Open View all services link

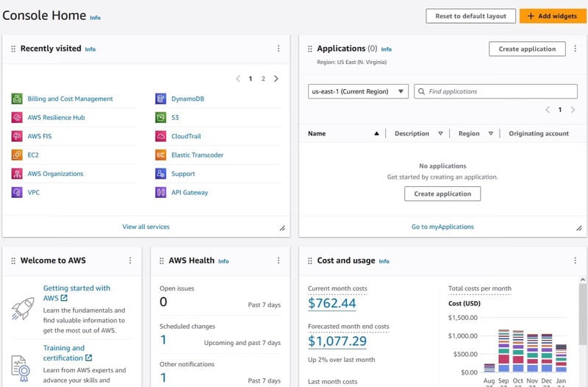tap(146, 227)
